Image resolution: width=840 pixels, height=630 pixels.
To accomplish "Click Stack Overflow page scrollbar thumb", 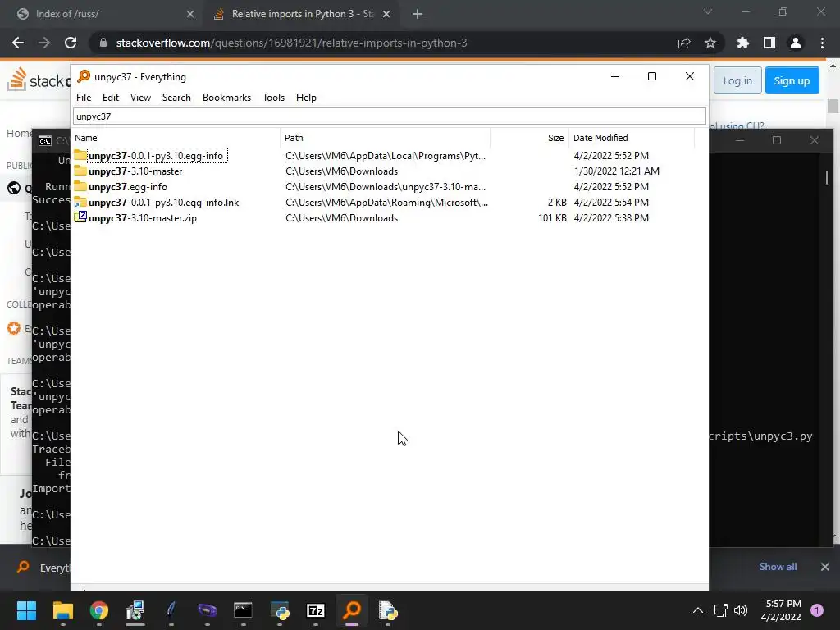I will click(x=833, y=106).
